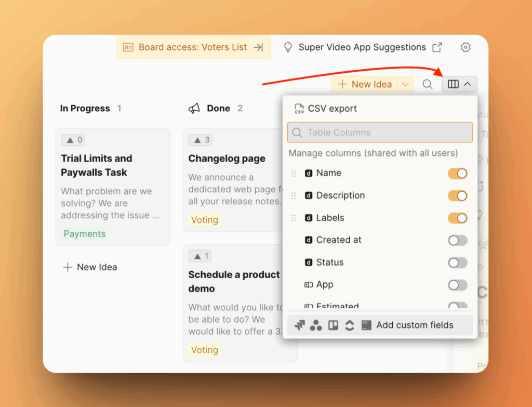The width and height of the screenshot is (532, 407).
Task: Click the CSV export file icon
Action: coord(299,109)
